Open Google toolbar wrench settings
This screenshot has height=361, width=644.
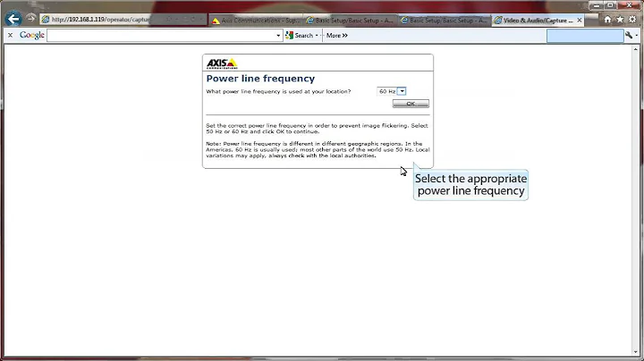coord(629,35)
